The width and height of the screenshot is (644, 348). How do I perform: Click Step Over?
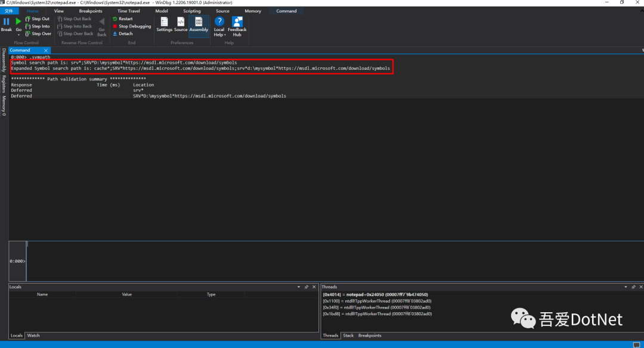38,33
